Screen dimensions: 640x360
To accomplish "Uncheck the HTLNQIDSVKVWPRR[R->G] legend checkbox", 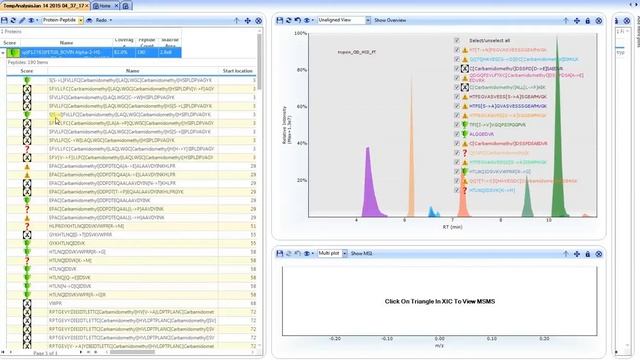I will tap(457, 171).
